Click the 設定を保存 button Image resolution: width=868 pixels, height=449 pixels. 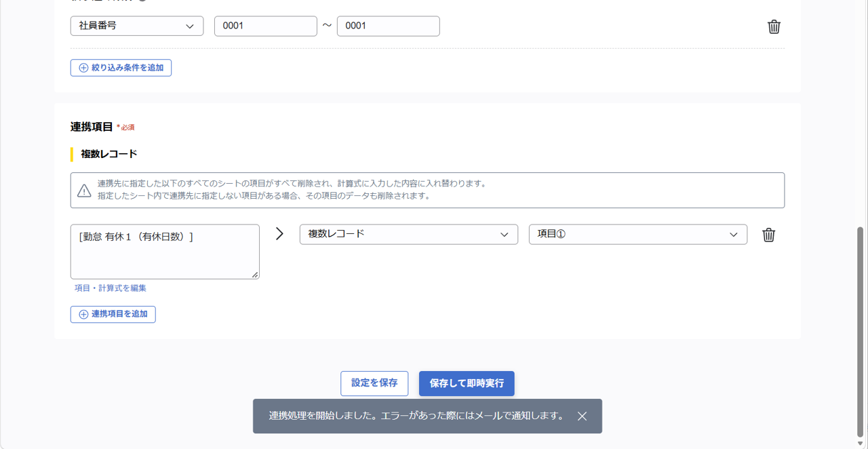(x=374, y=383)
